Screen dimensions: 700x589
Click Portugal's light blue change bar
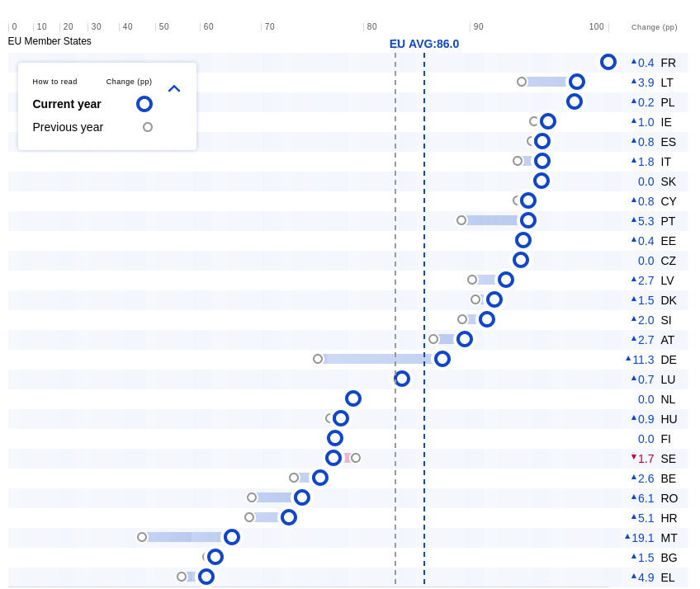(x=492, y=220)
